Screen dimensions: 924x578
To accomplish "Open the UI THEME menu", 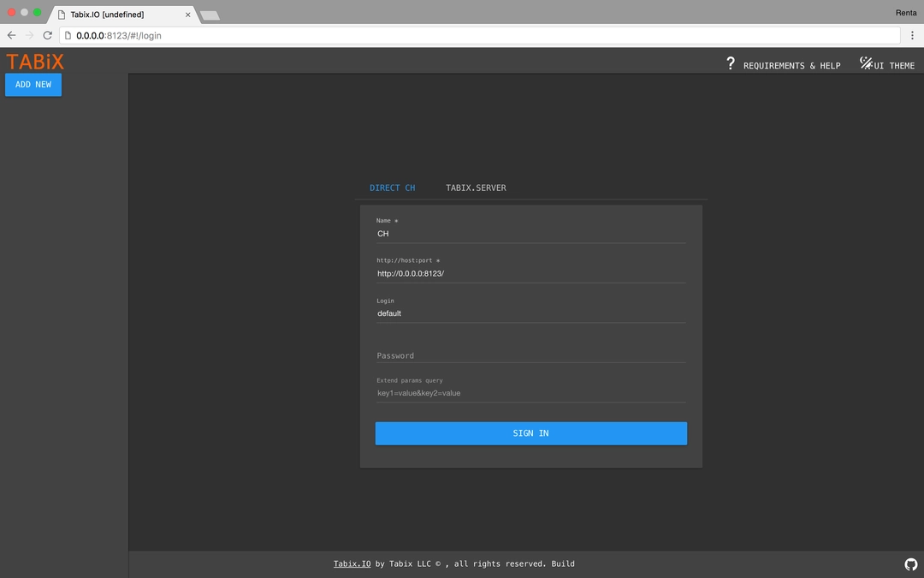I will coord(894,65).
